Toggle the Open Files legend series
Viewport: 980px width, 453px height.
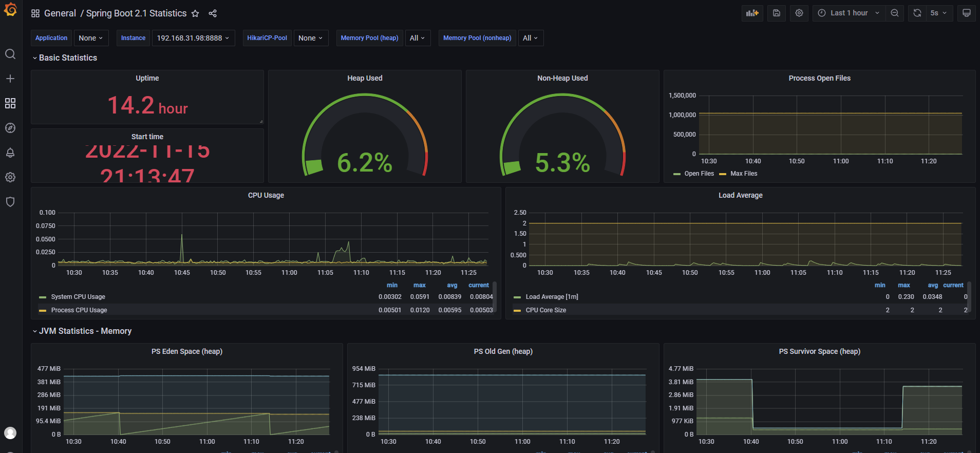[x=699, y=174]
